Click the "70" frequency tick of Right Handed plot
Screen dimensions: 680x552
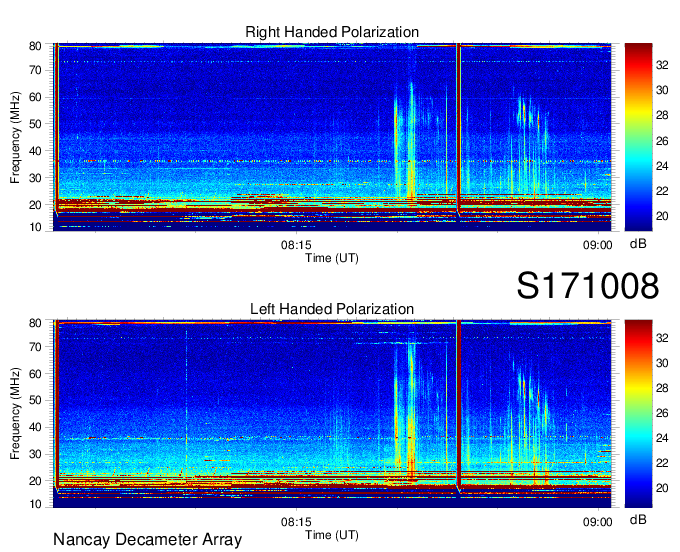pos(35,70)
